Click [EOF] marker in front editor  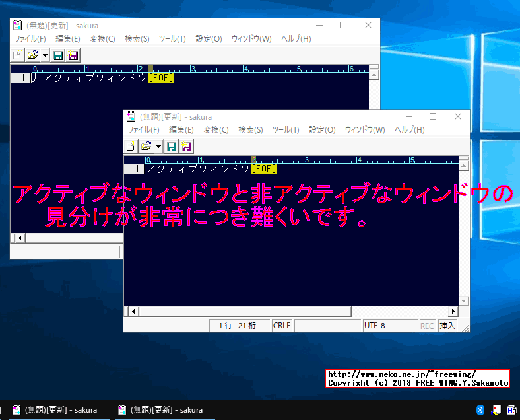[x=264, y=169]
